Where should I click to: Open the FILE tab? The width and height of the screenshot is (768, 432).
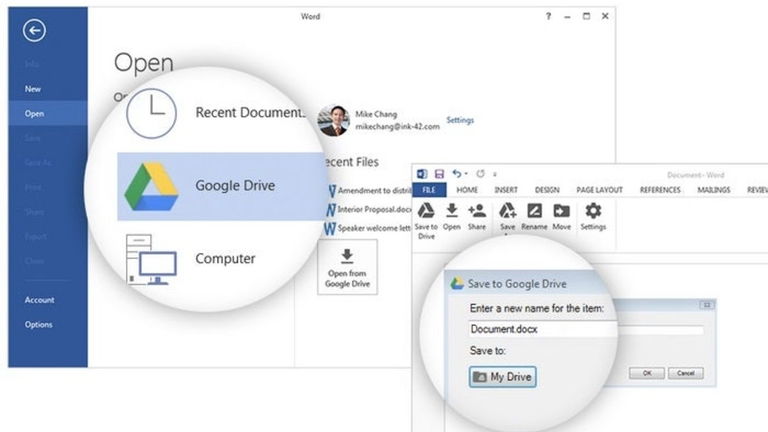[429, 190]
